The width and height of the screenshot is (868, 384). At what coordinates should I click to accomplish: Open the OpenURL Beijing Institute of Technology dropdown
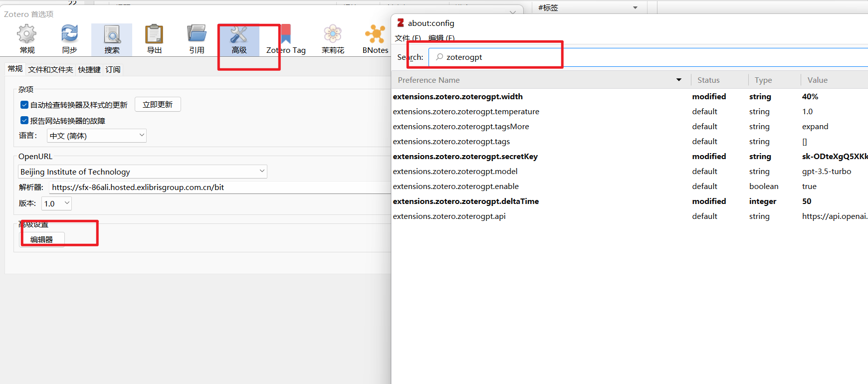pyautogui.click(x=143, y=172)
